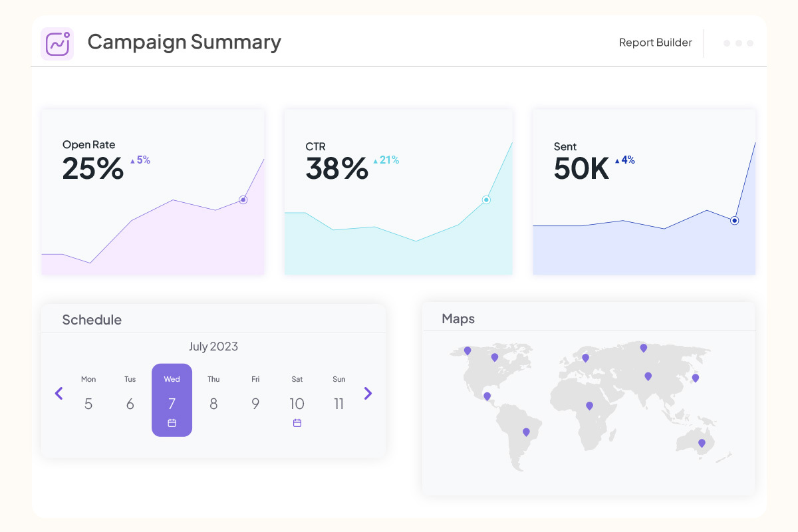Click the map pin in Australia
Image resolution: width=798 pixels, height=532 pixels.
702,443
